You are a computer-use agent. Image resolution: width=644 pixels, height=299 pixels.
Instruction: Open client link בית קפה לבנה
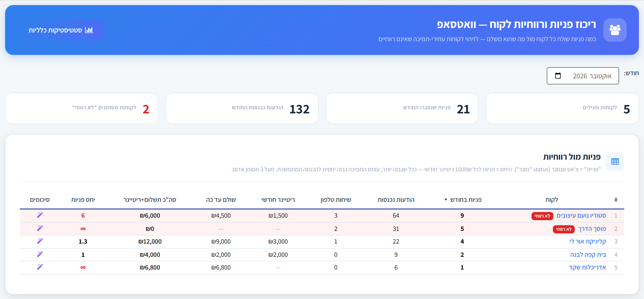click(x=588, y=255)
